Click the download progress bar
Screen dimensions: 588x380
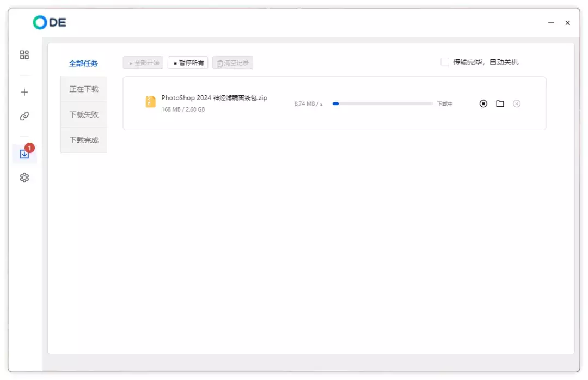382,103
